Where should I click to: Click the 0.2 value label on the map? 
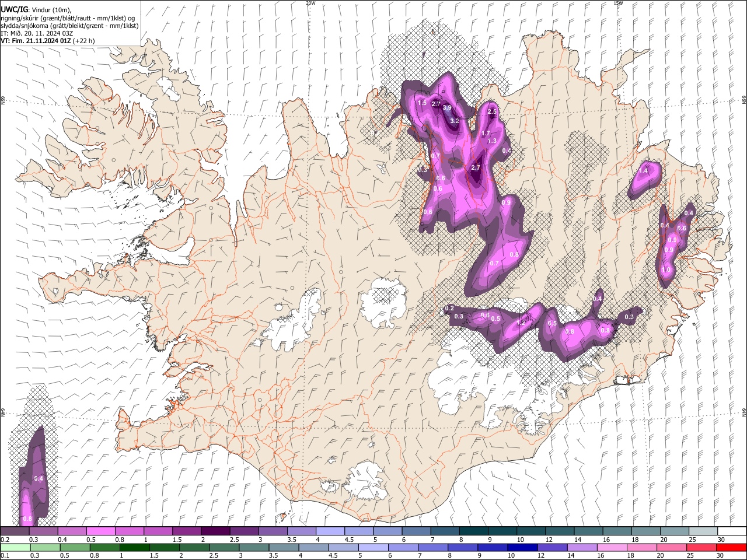click(449, 308)
